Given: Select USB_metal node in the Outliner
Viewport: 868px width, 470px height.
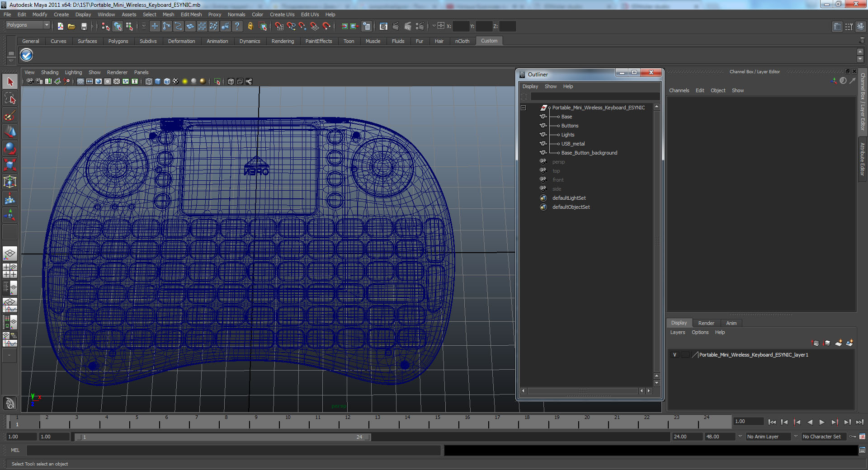Looking at the screenshot, I should click(573, 144).
